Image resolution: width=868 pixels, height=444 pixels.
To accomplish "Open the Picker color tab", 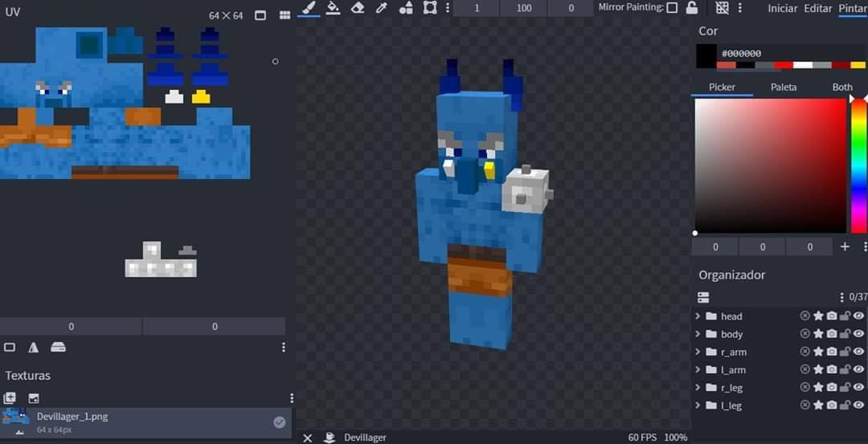I will (722, 87).
